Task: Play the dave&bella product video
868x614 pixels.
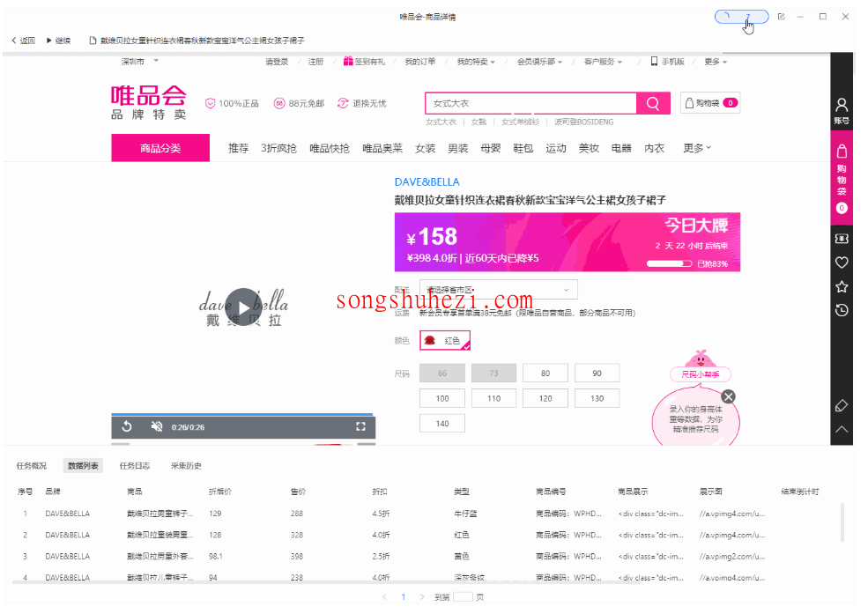Action: 243,307
